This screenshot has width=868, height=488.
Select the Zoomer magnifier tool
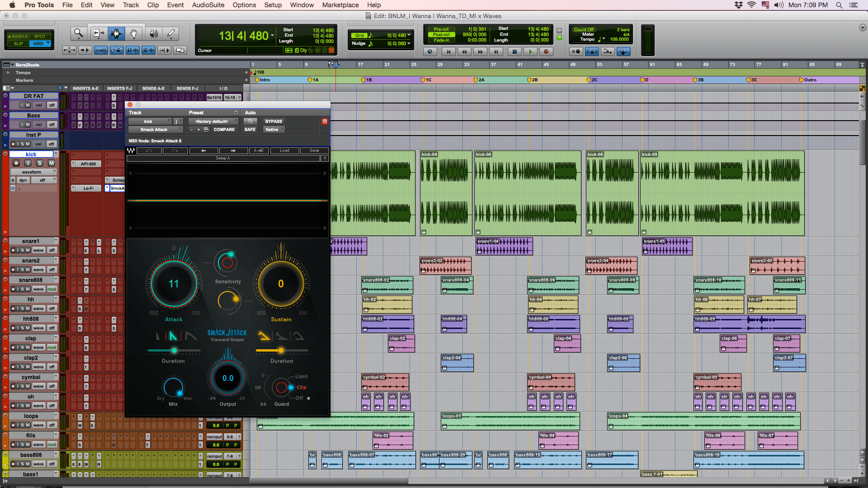click(79, 33)
